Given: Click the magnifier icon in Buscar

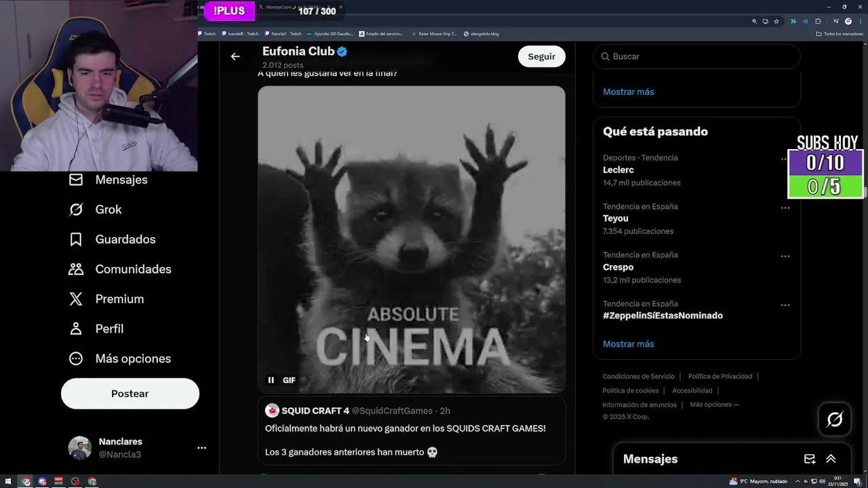Looking at the screenshot, I should pyautogui.click(x=606, y=56).
